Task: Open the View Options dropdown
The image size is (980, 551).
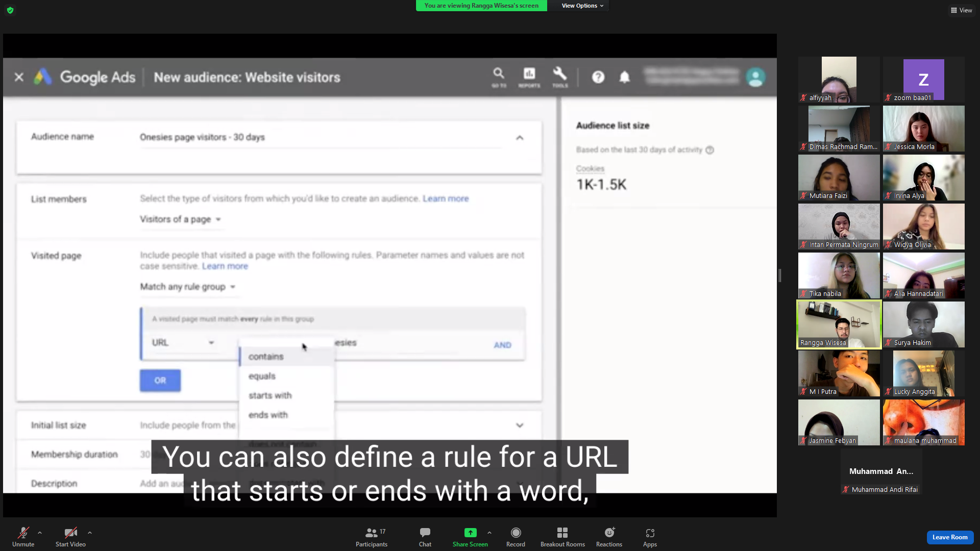Action: point(582,6)
